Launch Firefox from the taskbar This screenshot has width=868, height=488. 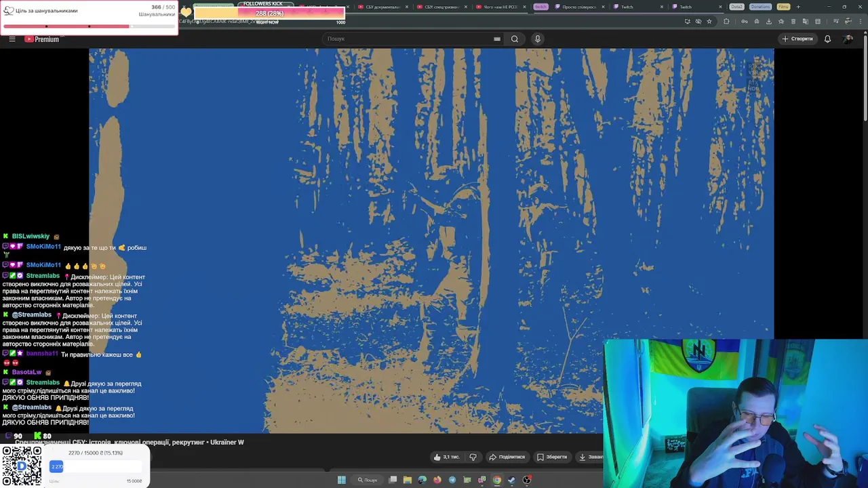tap(437, 480)
